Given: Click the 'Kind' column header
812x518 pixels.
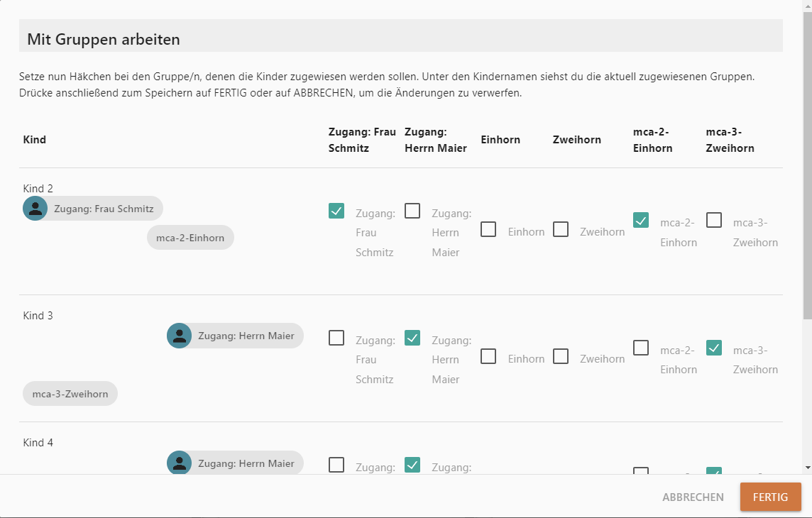Looking at the screenshot, I should [x=35, y=140].
